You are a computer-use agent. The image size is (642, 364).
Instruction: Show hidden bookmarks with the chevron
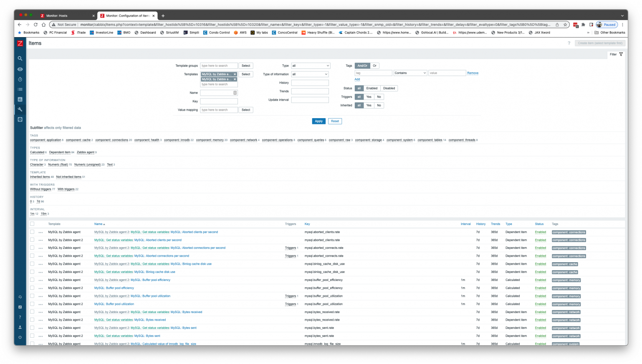pyautogui.click(x=589, y=33)
